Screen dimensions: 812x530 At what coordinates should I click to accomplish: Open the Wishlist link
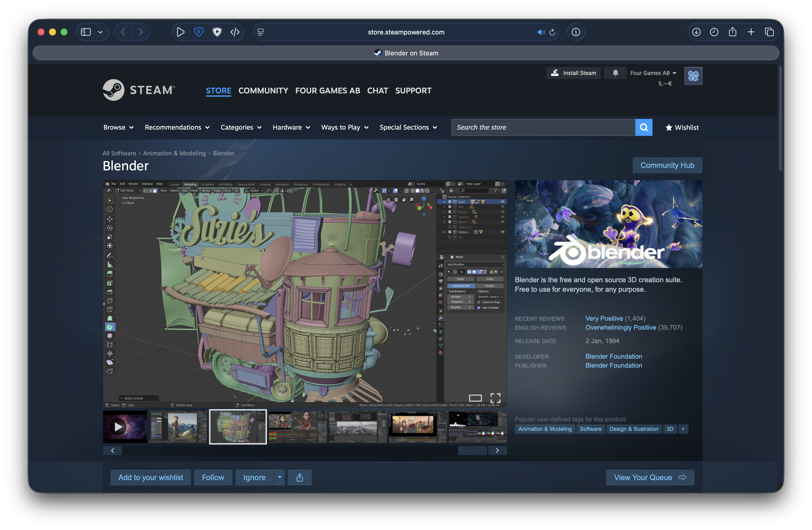tap(682, 127)
